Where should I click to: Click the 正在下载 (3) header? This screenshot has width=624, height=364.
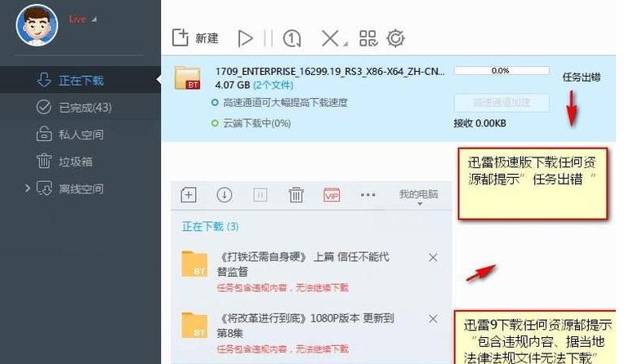click(x=210, y=227)
